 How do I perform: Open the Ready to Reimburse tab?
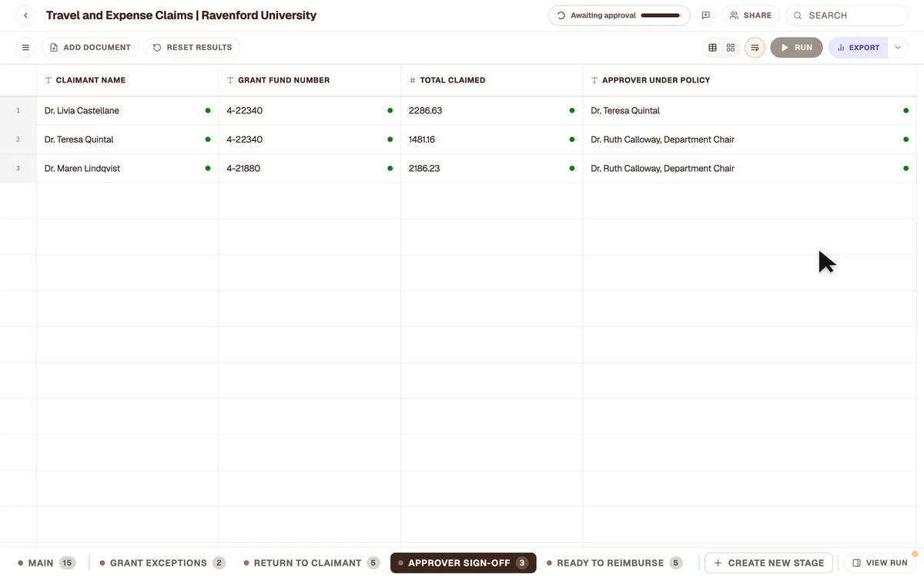coord(614,563)
